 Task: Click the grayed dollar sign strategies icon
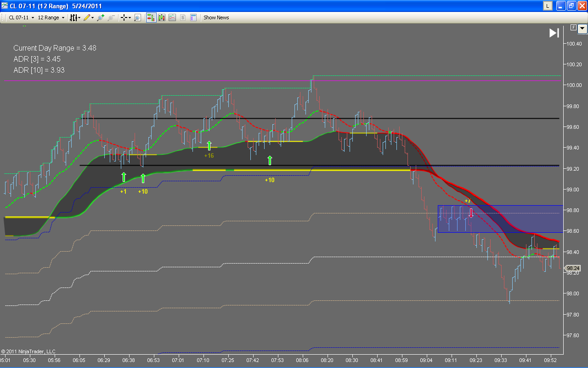pos(183,17)
